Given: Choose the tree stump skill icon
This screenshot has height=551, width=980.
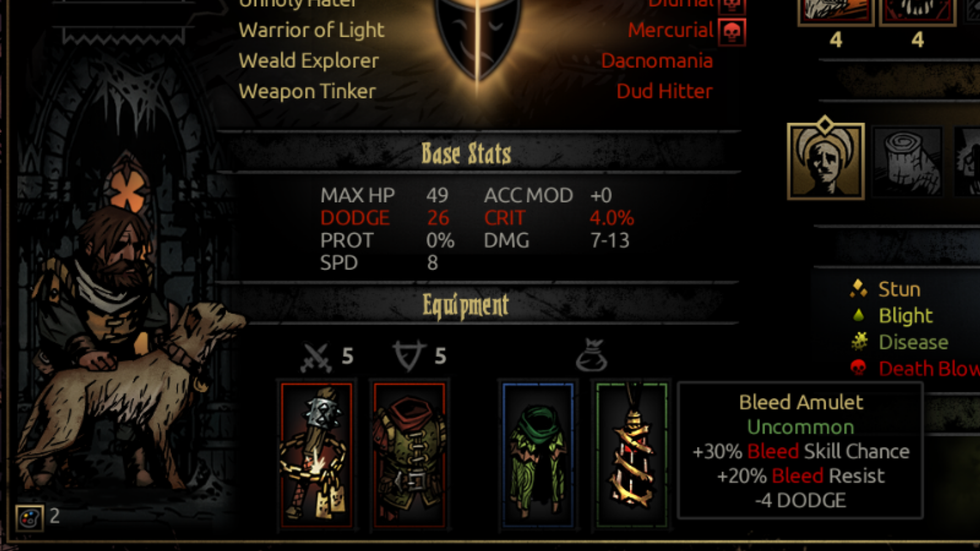Looking at the screenshot, I should coord(907,162).
